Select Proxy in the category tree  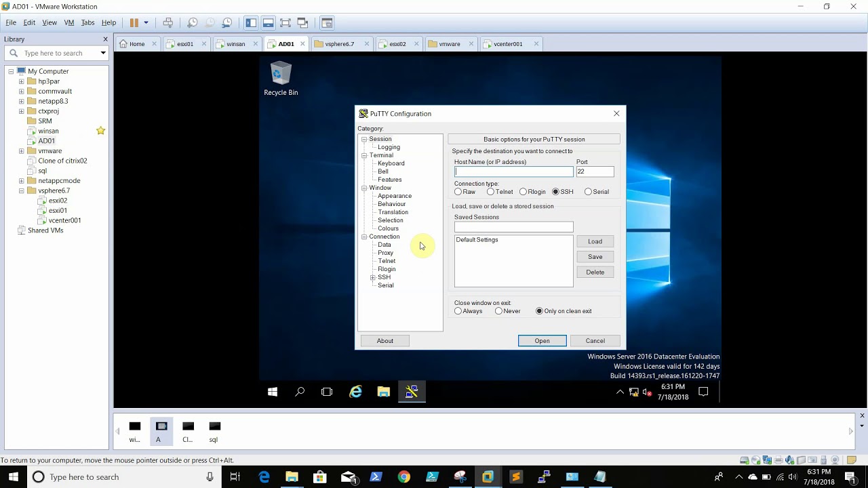(385, 253)
